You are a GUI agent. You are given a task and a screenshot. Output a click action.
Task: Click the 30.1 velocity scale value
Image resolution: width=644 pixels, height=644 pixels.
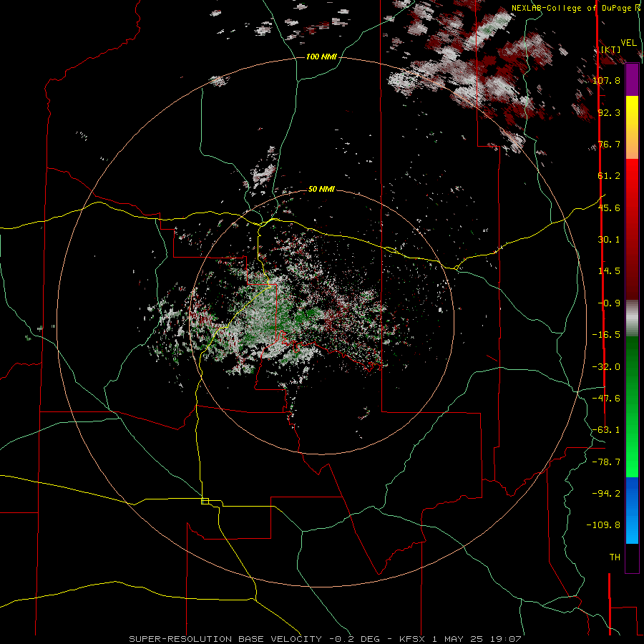609,240
